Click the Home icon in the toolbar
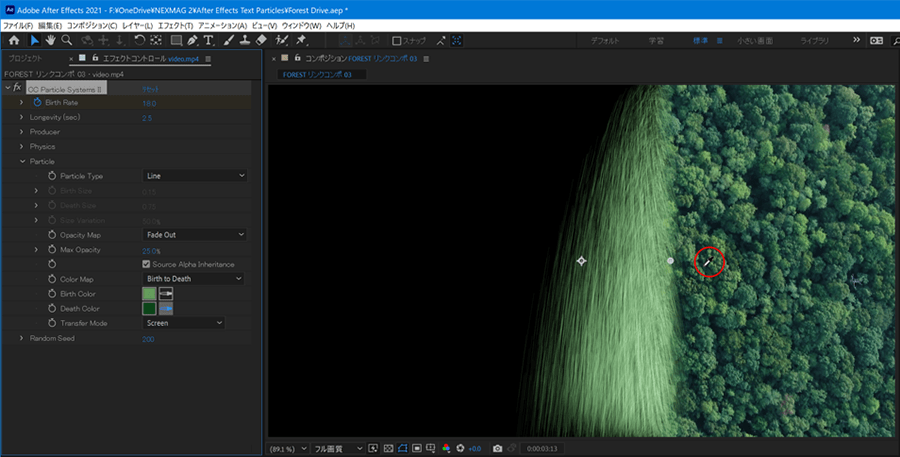The width and height of the screenshot is (900, 457). (x=14, y=41)
